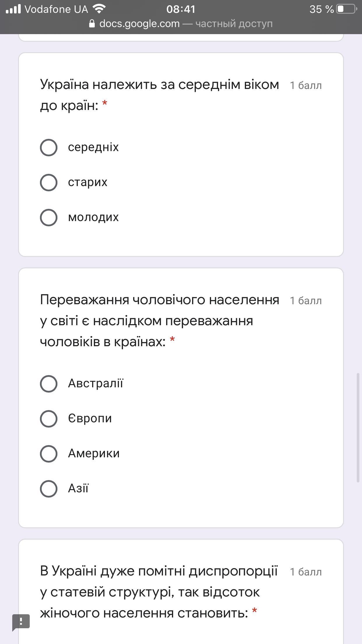Select the 'Азії' answer option

(x=49, y=489)
